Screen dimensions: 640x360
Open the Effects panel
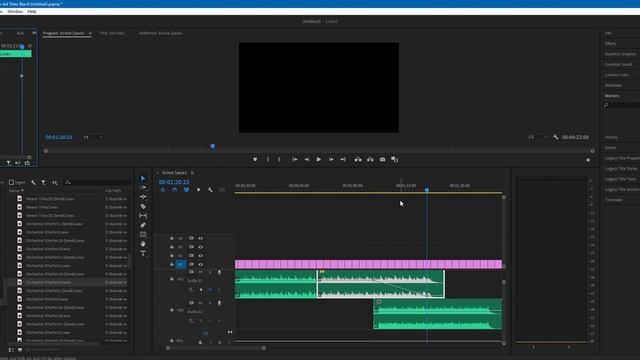(x=611, y=43)
